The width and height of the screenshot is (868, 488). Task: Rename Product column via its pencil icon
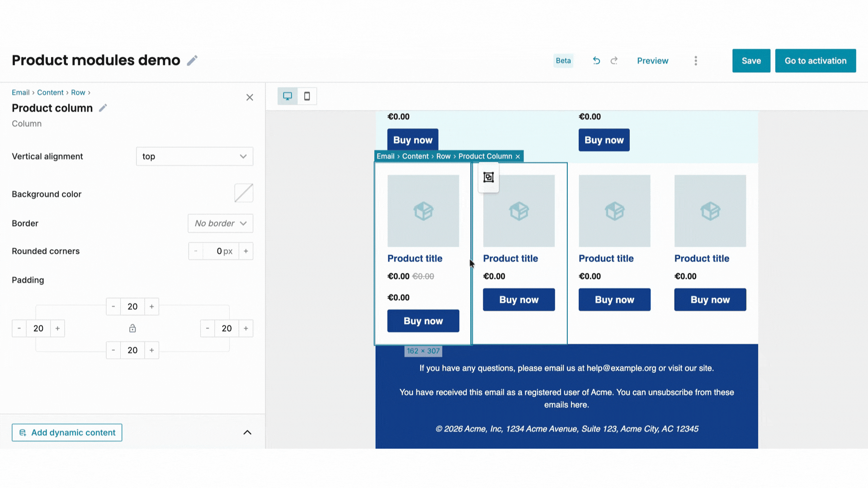pyautogui.click(x=103, y=108)
